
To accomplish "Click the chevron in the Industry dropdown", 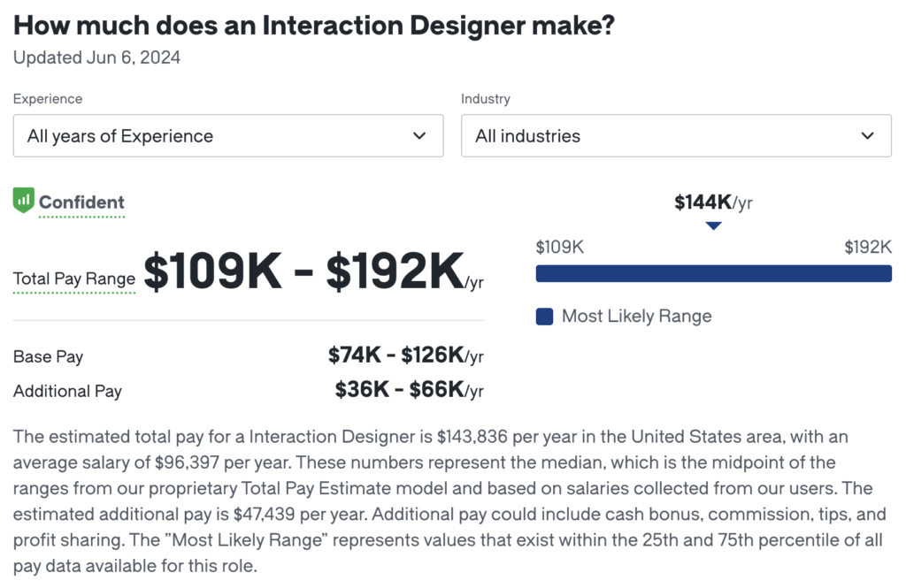I will (x=867, y=136).
